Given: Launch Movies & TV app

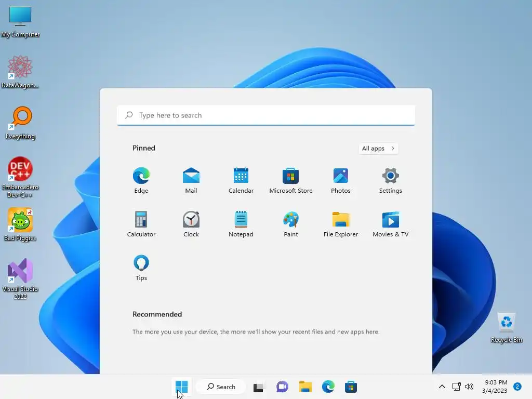Looking at the screenshot, I should [x=391, y=224].
